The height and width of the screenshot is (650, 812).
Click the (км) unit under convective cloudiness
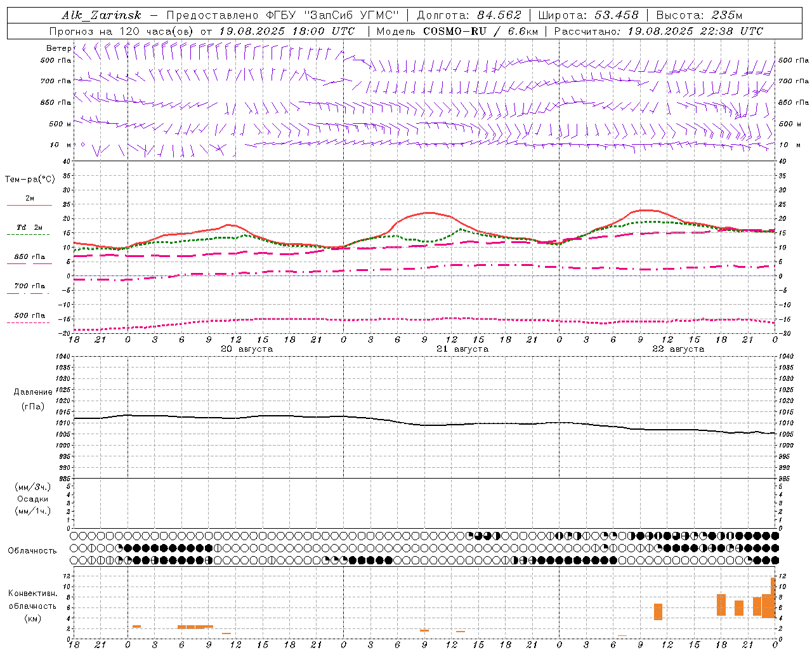pos(32,619)
